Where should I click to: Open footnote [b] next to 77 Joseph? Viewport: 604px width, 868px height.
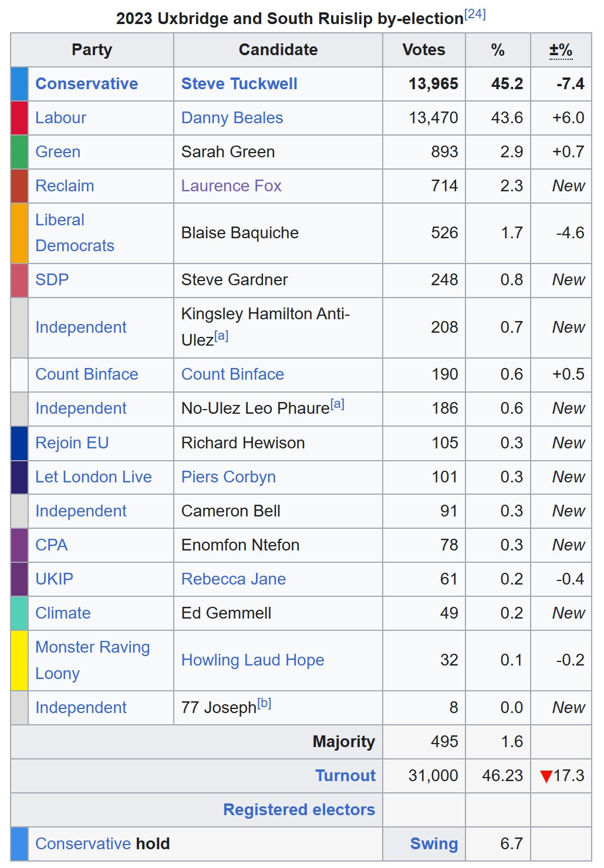264,703
